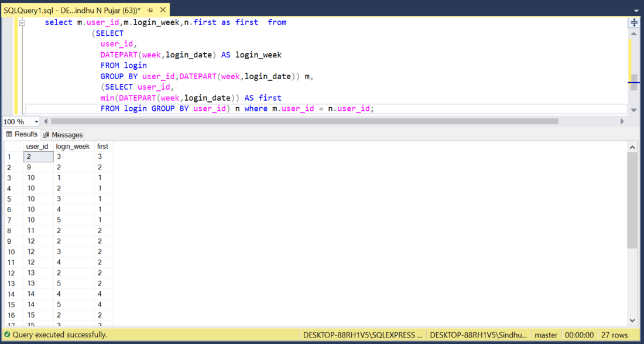
Task: Switch to the Results tab
Action: (x=22, y=134)
